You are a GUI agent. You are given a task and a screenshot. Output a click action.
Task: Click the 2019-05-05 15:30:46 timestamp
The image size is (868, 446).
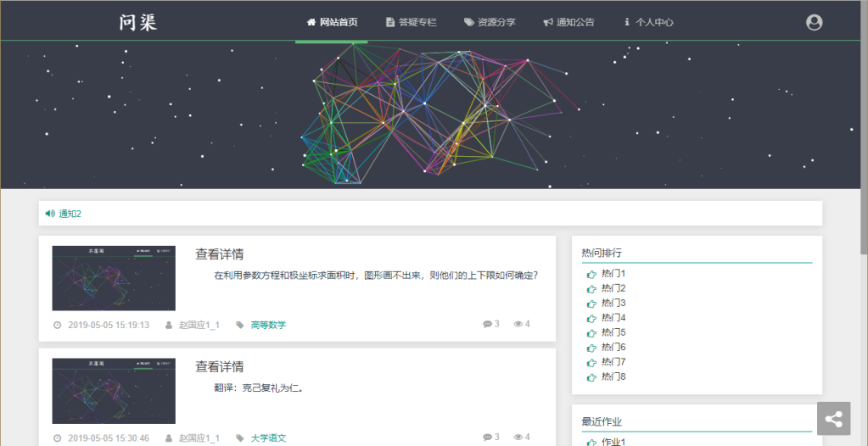click(x=109, y=438)
